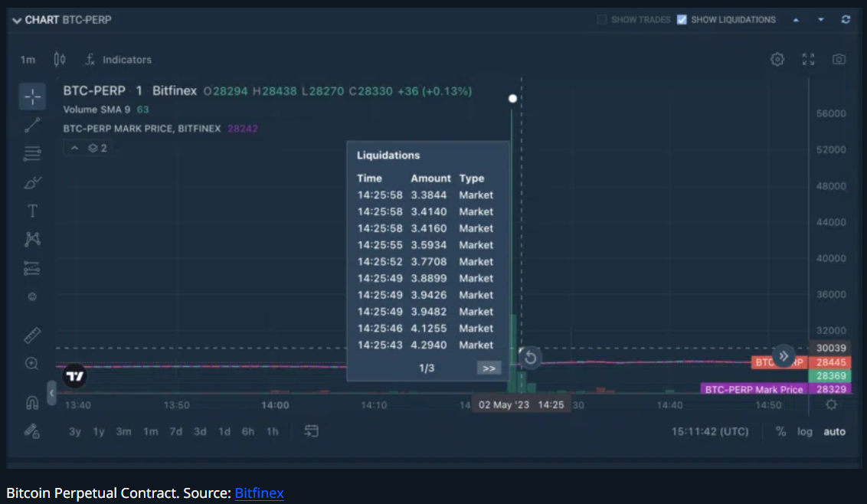Open the emoji icons tool
The width and height of the screenshot is (867, 504).
click(32, 296)
